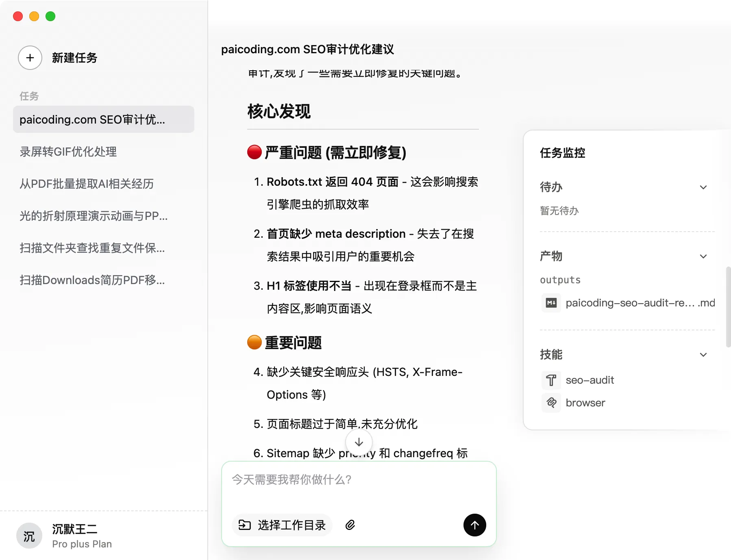Collapse the 产物 section chevron
Viewport: 731px width, 560px height.
click(x=703, y=256)
